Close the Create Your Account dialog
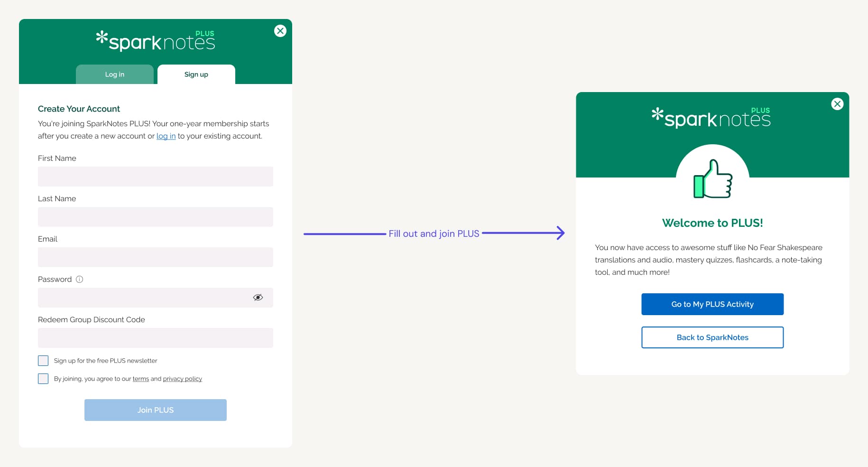Viewport: 868px width, 467px height. point(280,30)
